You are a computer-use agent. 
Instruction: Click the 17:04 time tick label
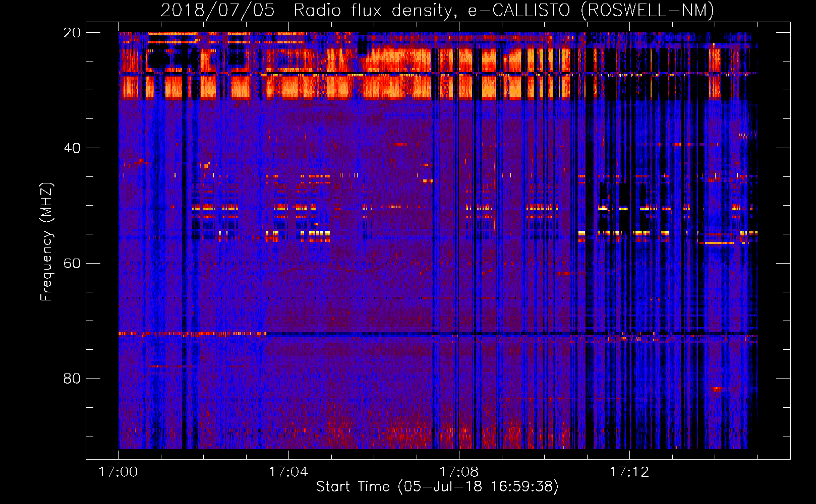pos(288,472)
